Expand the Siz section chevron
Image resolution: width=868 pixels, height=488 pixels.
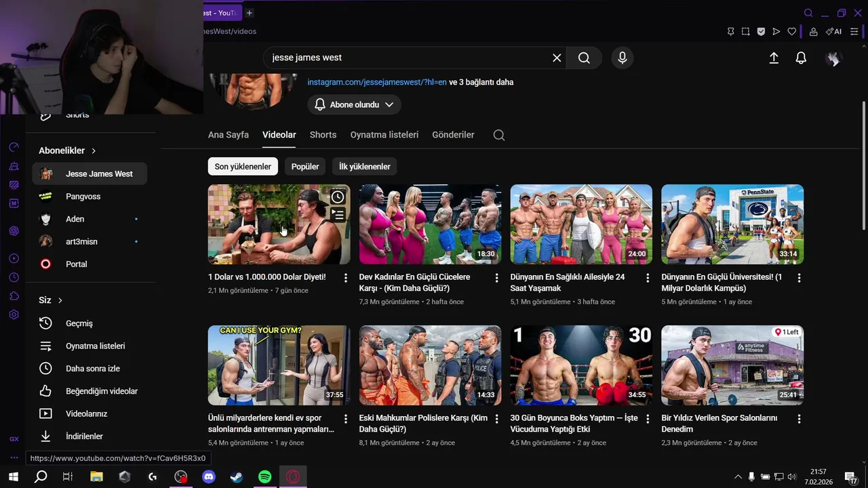(x=60, y=300)
